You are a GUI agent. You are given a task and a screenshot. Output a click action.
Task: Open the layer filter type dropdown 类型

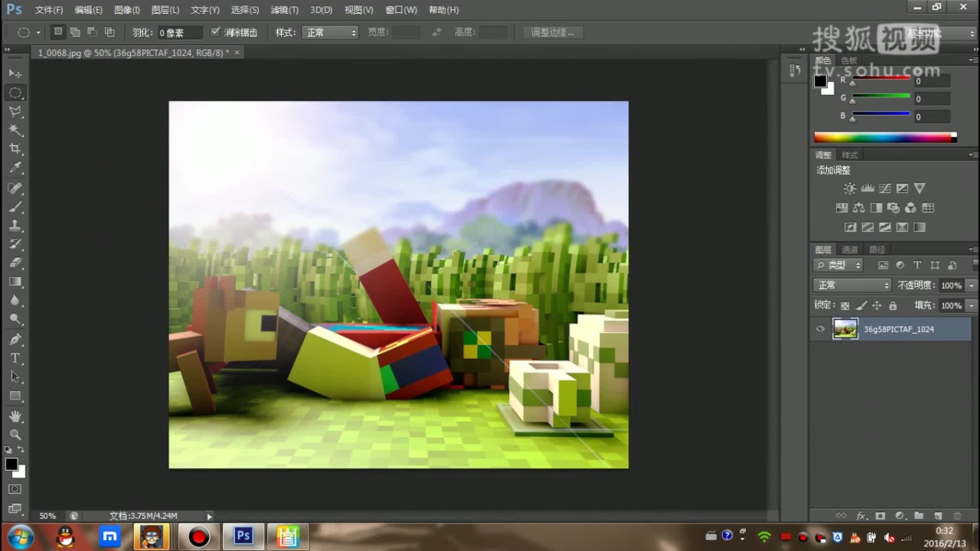pos(838,265)
